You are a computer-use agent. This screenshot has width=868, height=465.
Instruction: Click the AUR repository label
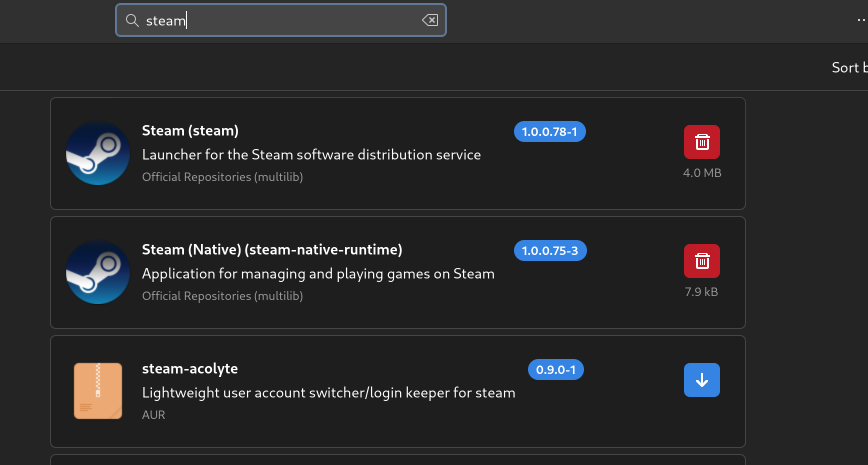153,415
